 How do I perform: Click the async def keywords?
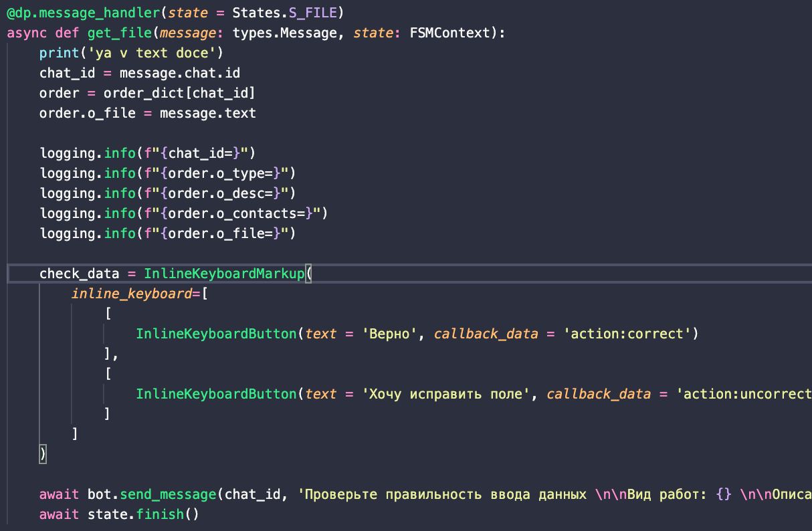(43, 33)
